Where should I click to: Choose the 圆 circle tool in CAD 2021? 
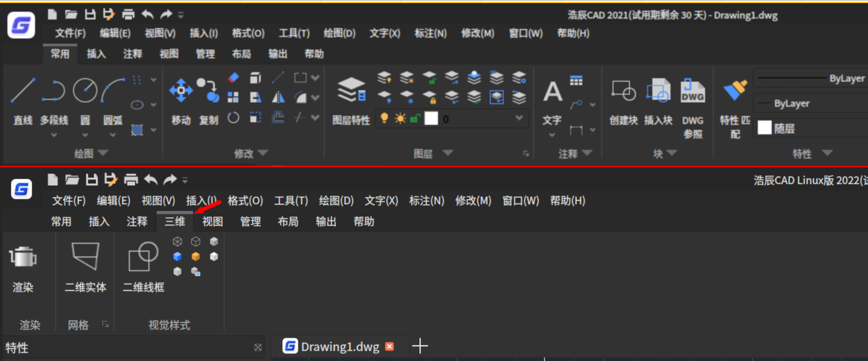[x=85, y=101]
